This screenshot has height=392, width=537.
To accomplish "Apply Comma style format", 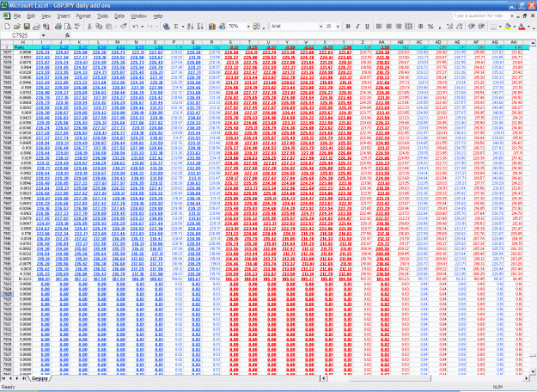I will pyautogui.click(x=440, y=27).
